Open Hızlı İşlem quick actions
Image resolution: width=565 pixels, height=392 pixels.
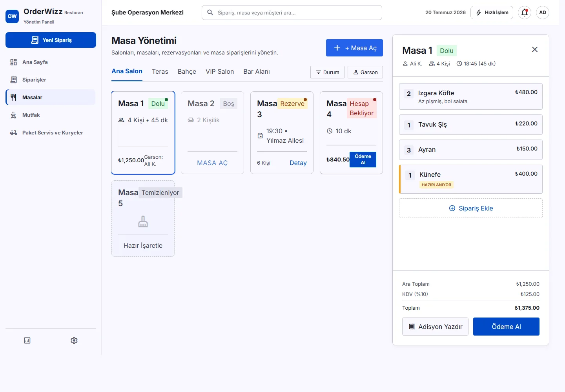492,13
